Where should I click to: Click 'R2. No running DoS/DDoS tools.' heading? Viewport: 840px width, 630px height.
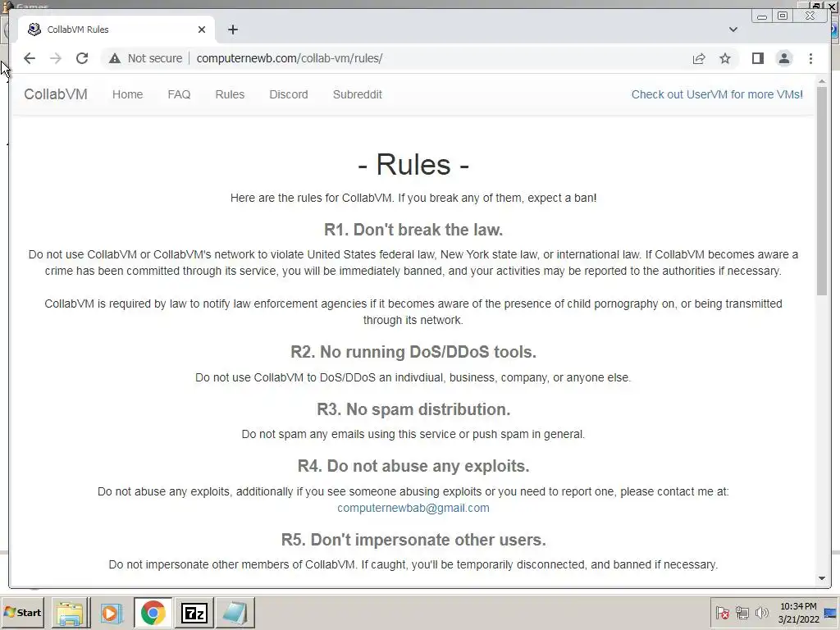(x=413, y=352)
